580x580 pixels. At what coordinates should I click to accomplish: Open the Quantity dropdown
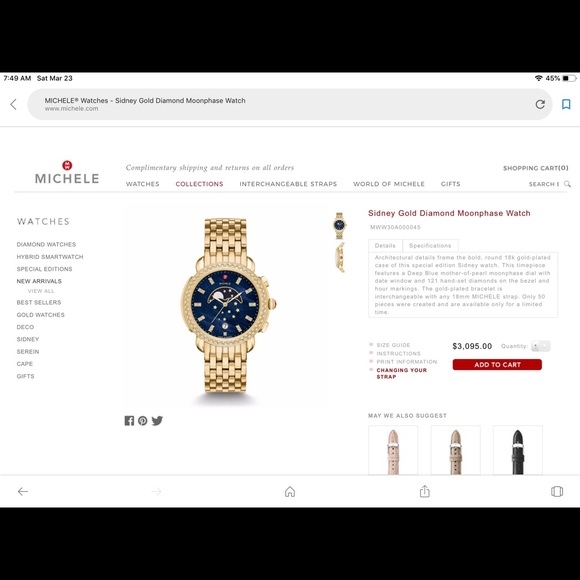pos(540,346)
